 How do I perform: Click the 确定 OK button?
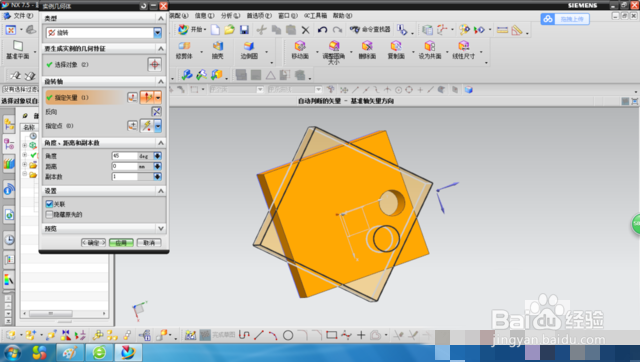click(x=93, y=242)
